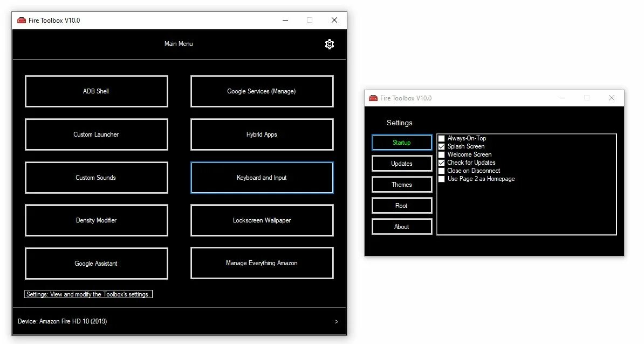This screenshot has height=344, width=644.
Task: Enable the Always-On-Top checkbox
Action: [442, 138]
